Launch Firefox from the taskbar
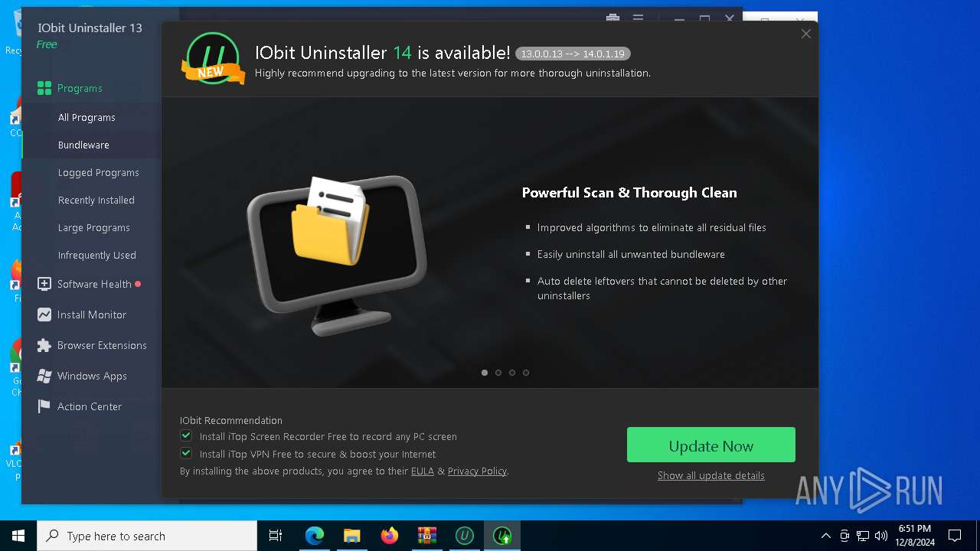Screen dimensions: 980x551 tap(390, 536)
